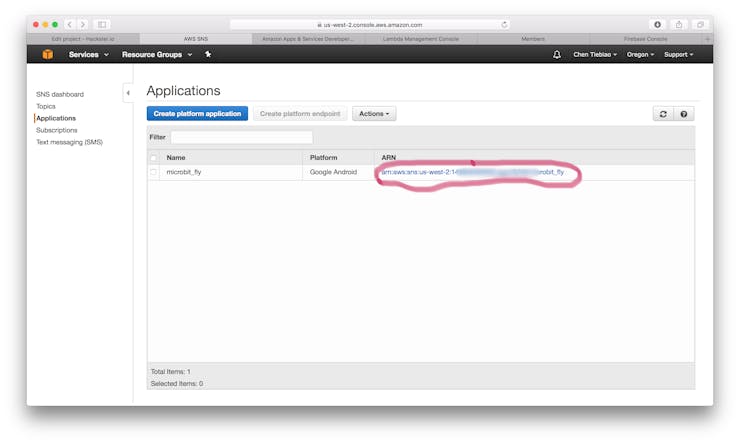Expand the Actions dropdown button

374,114
